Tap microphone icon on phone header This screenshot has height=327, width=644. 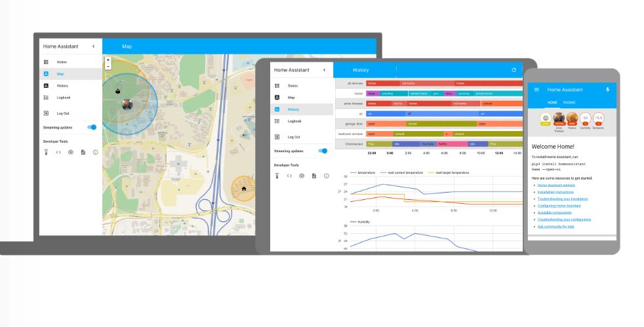(608, 89)
